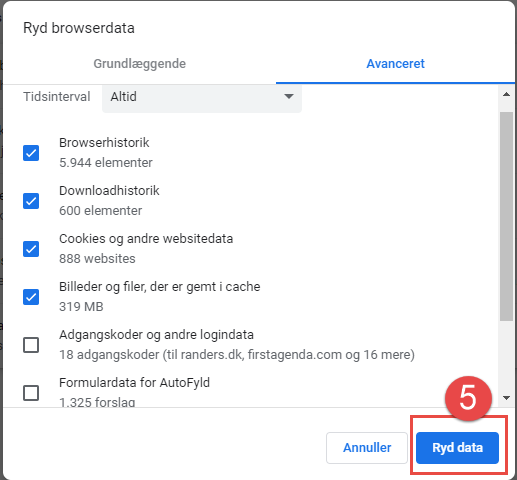The image size is (517, 480).
Task: Click the Annuller button
Action: (x=367, y=448)
